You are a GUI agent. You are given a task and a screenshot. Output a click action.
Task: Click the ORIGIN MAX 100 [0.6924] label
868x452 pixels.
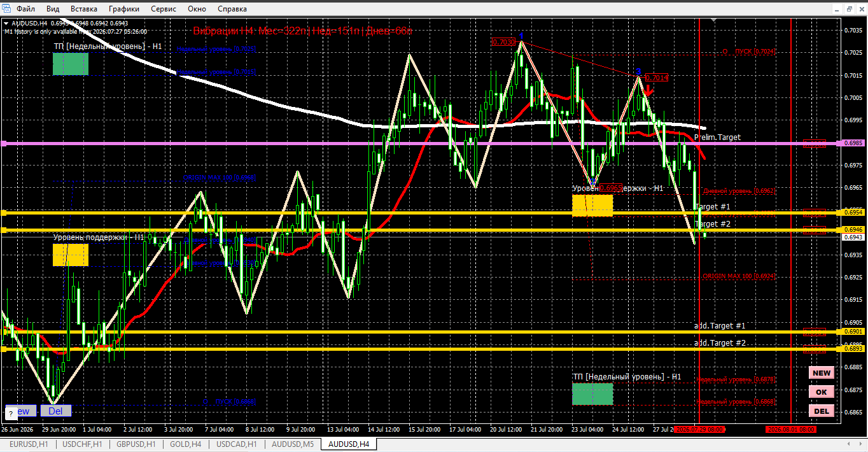739,277
